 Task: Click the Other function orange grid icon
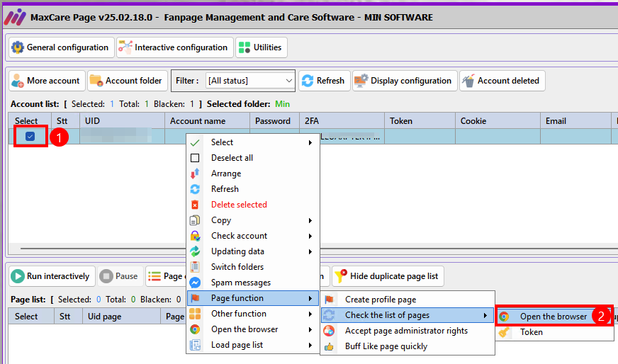(195, 314)
